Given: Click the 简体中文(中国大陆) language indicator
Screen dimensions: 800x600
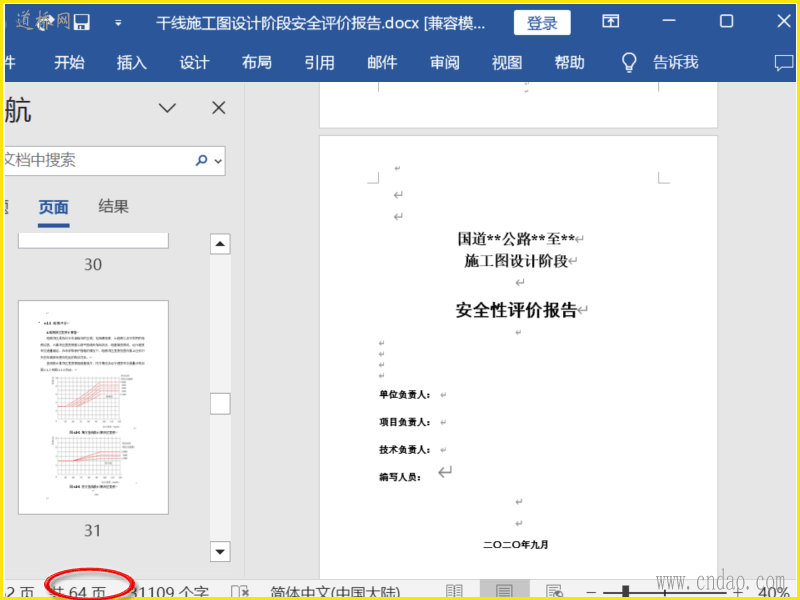Looking at the screenshot, I should 336,593.
